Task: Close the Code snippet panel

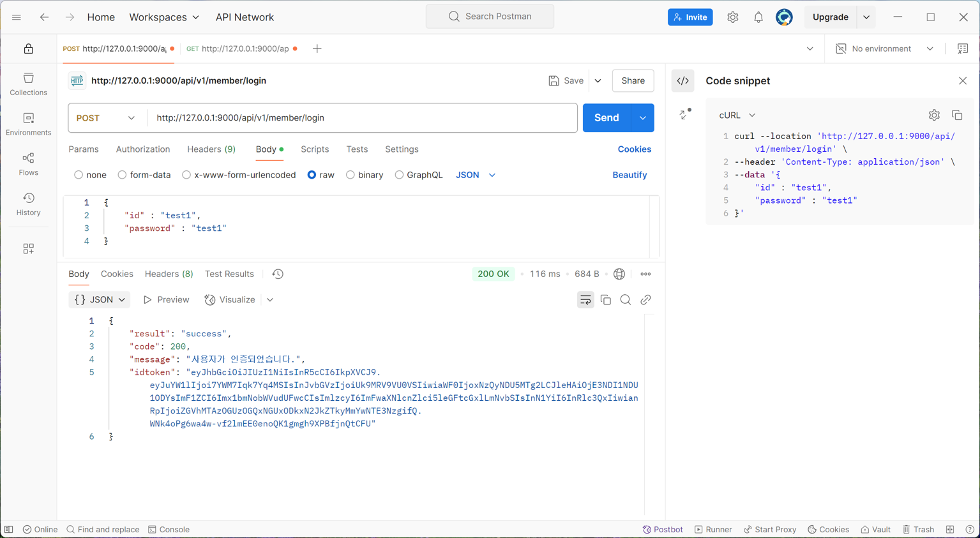Action: pos(963,81)
